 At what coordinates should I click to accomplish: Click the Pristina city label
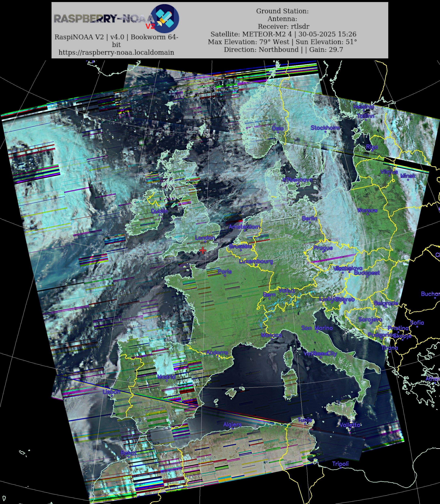398,328
